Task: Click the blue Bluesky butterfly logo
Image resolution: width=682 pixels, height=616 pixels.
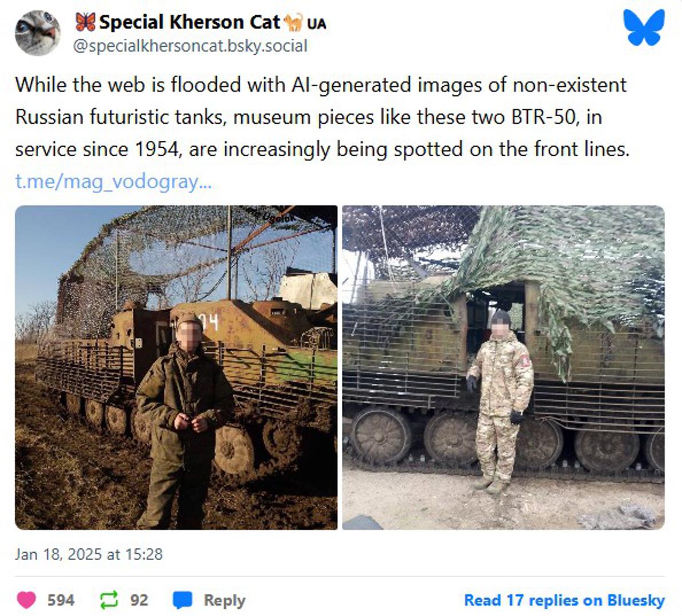Action: coord(644,27)
